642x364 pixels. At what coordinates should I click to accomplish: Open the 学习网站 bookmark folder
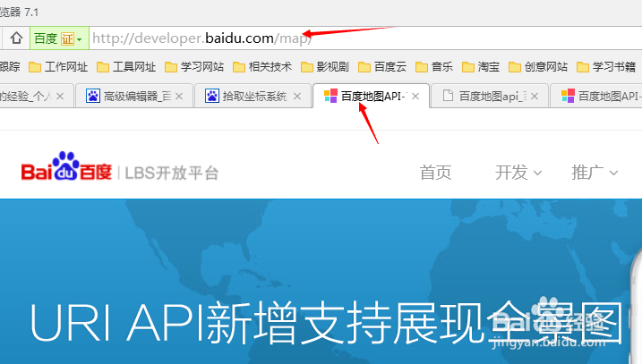194,67
